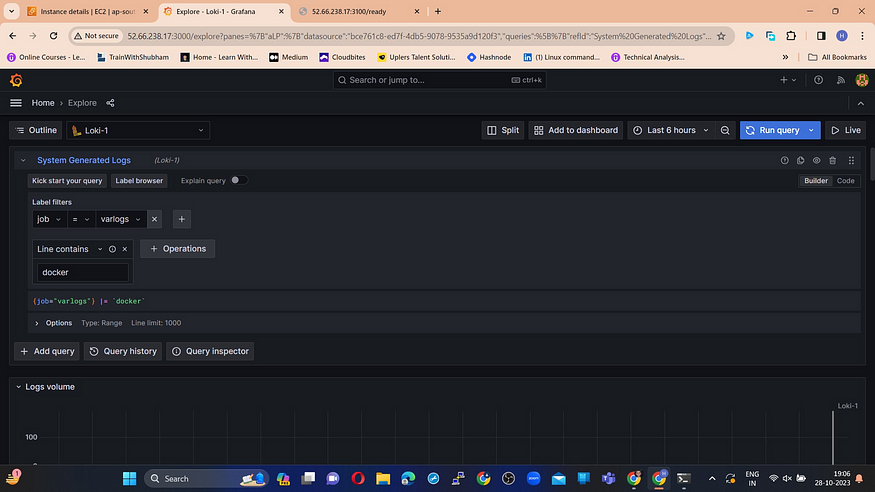This screenshot has width=875, height=492.
Task: Select the Explore Loki-1 Grafana tab
Action: coord(224,11)
